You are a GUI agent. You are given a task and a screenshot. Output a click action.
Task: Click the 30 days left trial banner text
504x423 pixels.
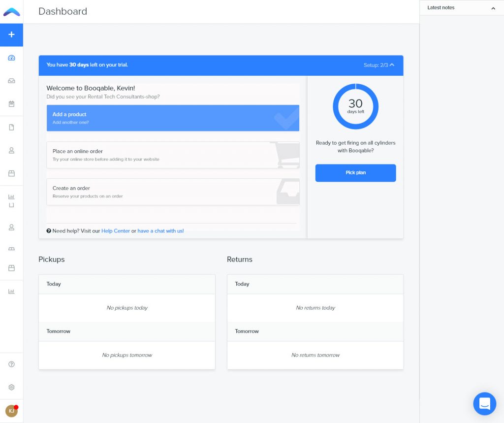point(87,65)
